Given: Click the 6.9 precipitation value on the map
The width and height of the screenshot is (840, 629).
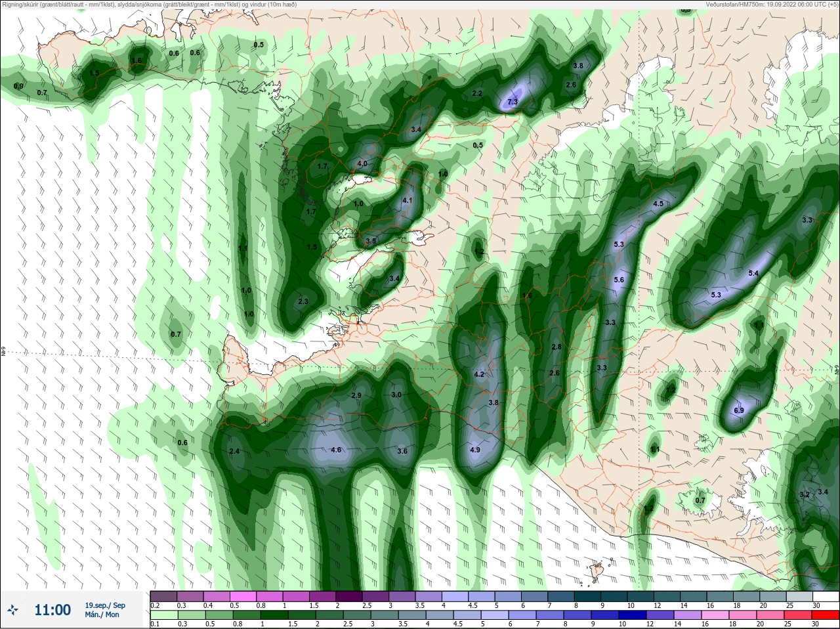Looking at the screenshot, I should coord(739,410).
